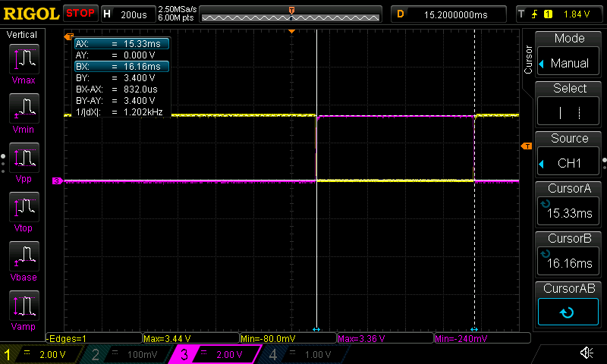Toggle channel 3 in magenta
This screenshot has width=607, height=364.
(211, 354)
